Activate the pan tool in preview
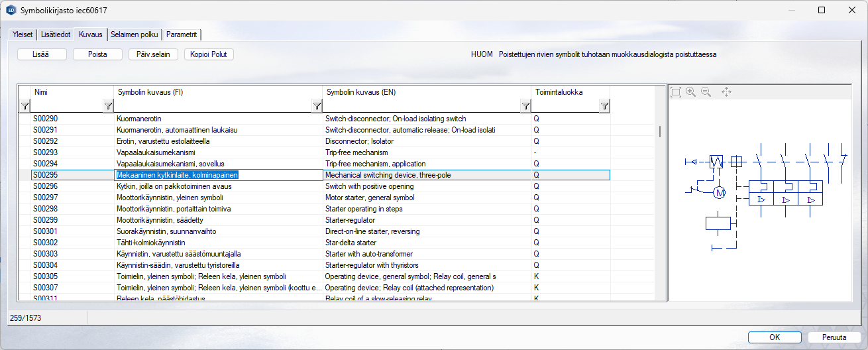868x350 pixels. [726, 92]
